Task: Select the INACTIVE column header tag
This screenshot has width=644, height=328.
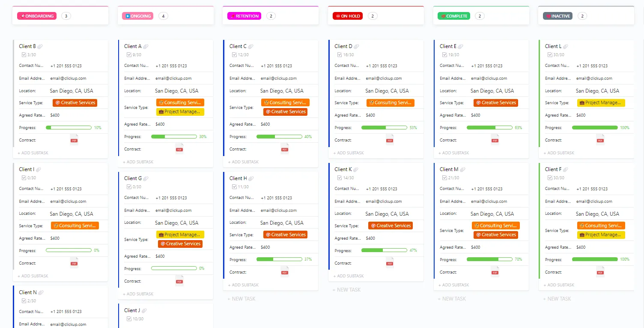Action: click(558, 16)
